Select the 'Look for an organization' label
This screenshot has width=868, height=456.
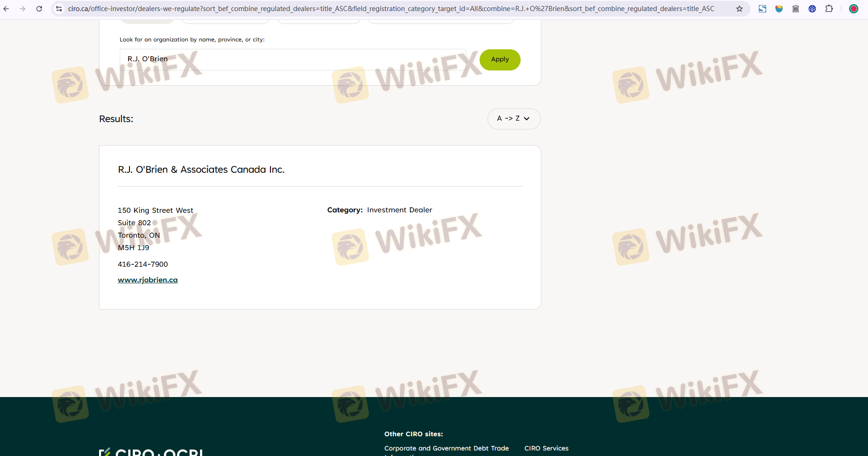[x=192, y=40]
